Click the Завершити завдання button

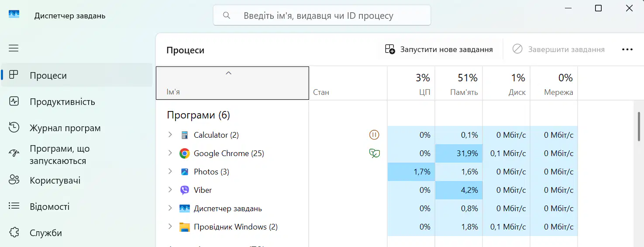[x=558, y=49]
